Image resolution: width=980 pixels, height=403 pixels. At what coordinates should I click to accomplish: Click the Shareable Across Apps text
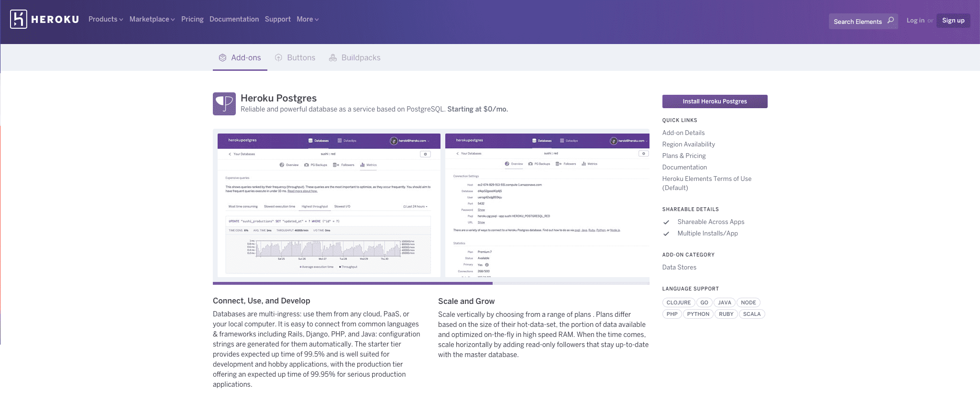tap(711, 222)
